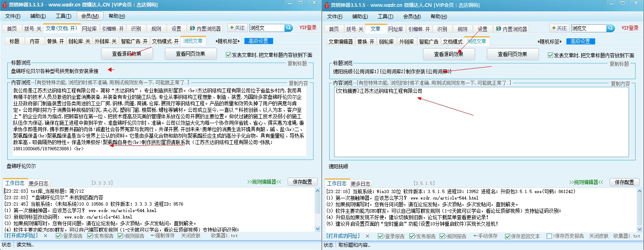Screen dimensions: 644x250
Task: Switch to 拨号.关 tab in 3.5.1.5 window
Action: pyautogui.click(x=355, y=29)
